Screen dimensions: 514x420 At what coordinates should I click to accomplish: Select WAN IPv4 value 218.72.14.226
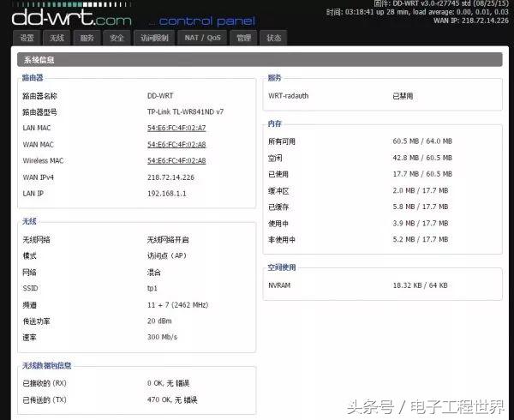(x=170, y=177)
